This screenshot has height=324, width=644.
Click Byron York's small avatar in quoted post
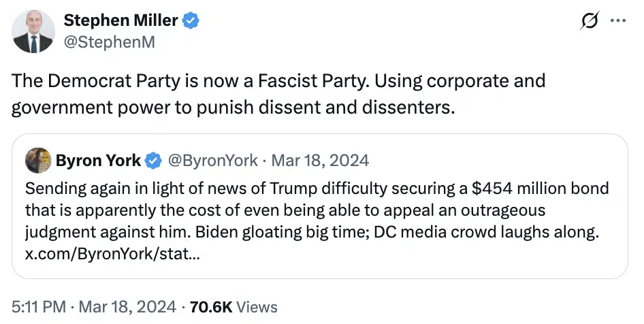click(x=38, y=161)
